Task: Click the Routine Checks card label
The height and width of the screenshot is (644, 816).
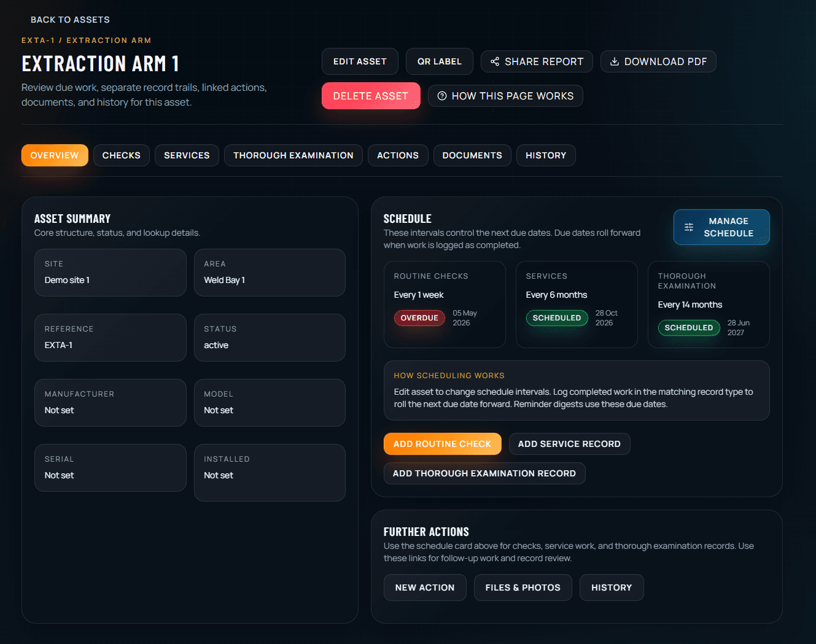Action: [x=431, y=276]
